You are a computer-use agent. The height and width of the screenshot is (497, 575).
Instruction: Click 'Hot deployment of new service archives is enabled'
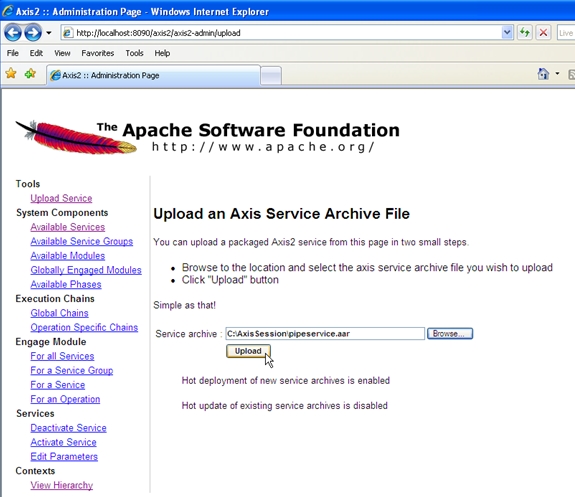click(286, 381)
